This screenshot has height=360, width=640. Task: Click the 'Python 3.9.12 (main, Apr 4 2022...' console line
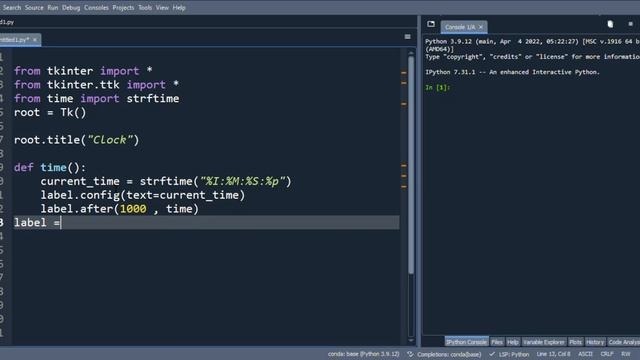[x=532, y=42]
